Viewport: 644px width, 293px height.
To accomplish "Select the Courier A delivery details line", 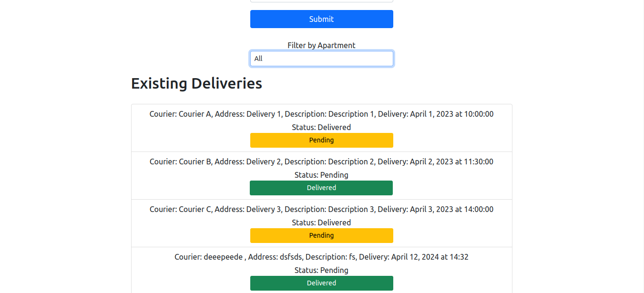I will click(321, 114).
